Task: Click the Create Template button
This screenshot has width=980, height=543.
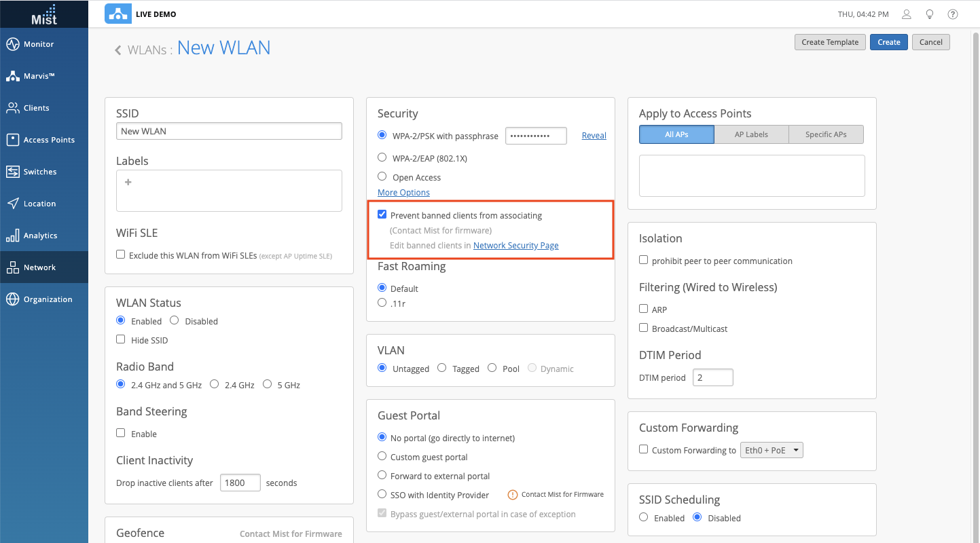Action: click(x=830, y=42)
